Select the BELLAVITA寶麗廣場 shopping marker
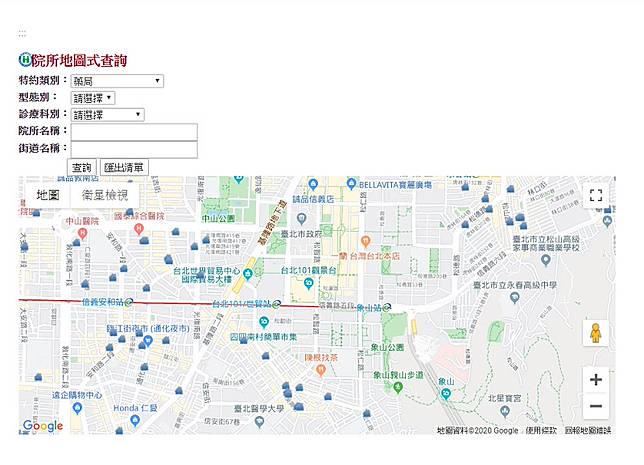This screenshot has height=465, width=644. [351, 184]
